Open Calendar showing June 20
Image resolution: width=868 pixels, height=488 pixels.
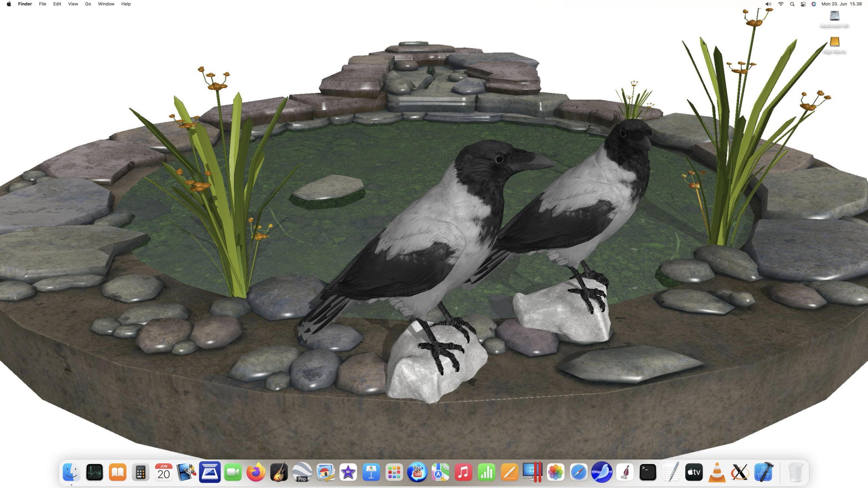tap(164, 472)
